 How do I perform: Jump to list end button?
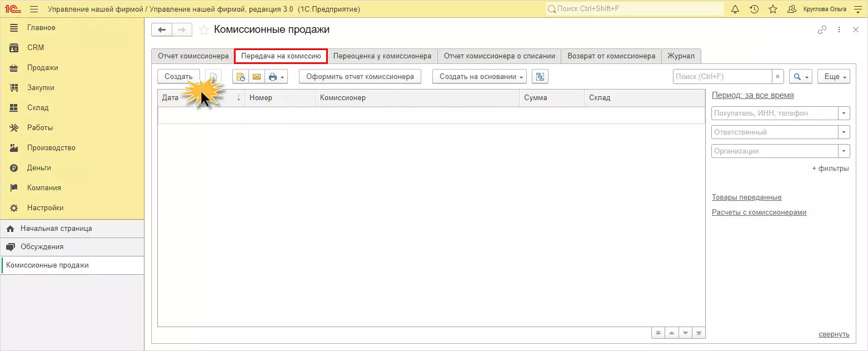[x=700, y=333]
